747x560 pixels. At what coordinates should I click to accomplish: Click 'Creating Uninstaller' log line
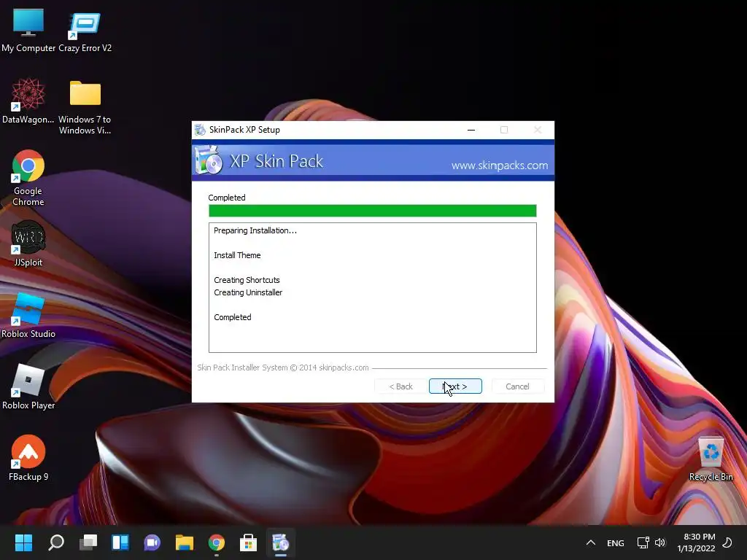(x=248, y=292)
